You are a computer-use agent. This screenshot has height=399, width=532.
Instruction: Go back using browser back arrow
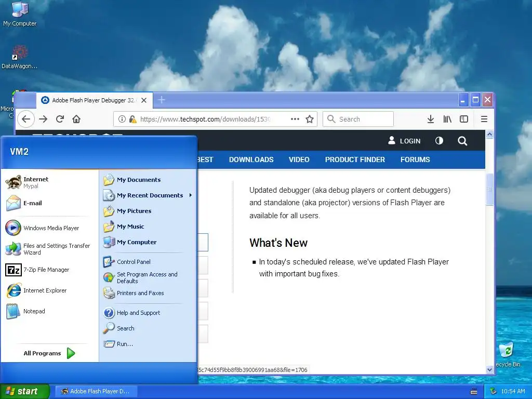click(26, 119)
